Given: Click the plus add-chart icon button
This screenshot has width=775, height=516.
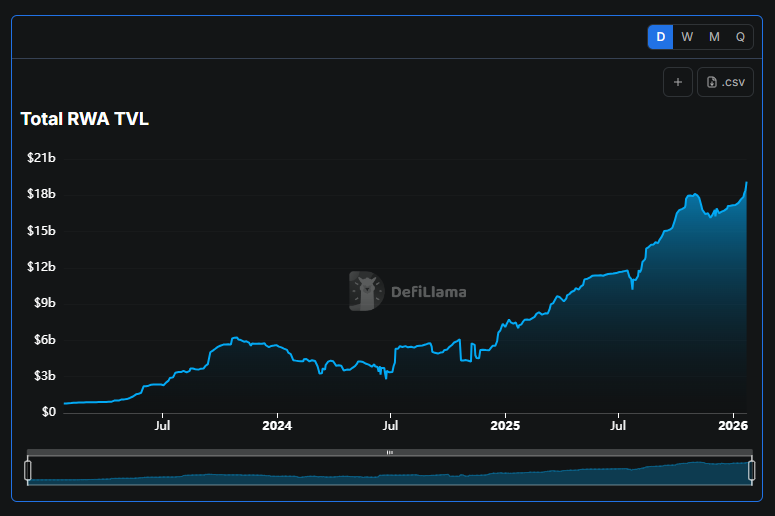Looking at the screenshot, I should pos(678,82).
